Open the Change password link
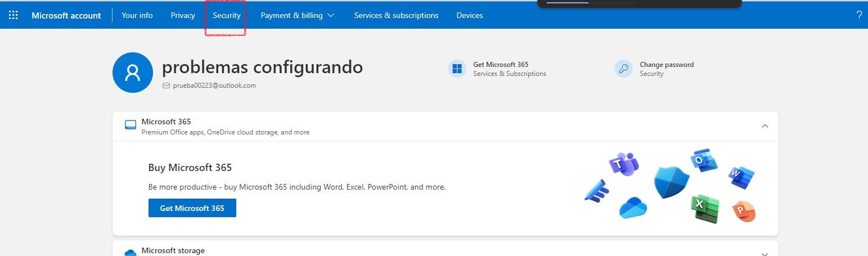868x256 pixels. (667, 65)
